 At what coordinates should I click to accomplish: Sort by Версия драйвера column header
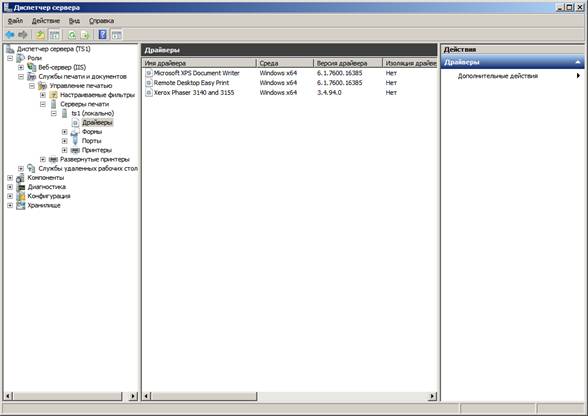[348, 63]
